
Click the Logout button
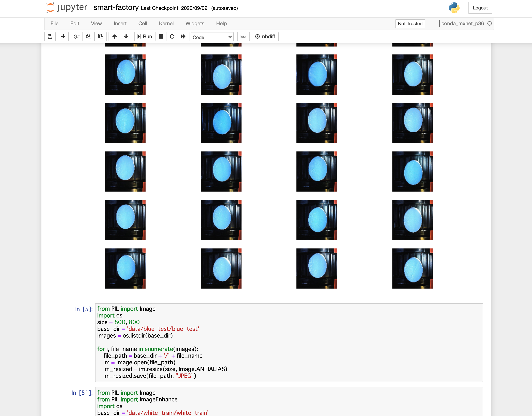(480, 8)
